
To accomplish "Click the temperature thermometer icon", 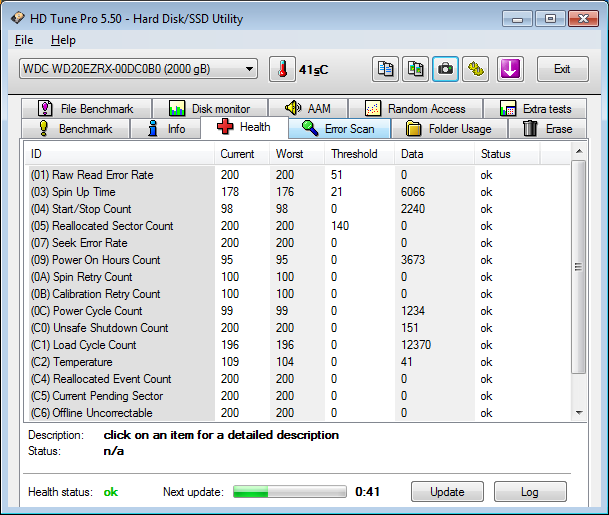I will point(282,69).
